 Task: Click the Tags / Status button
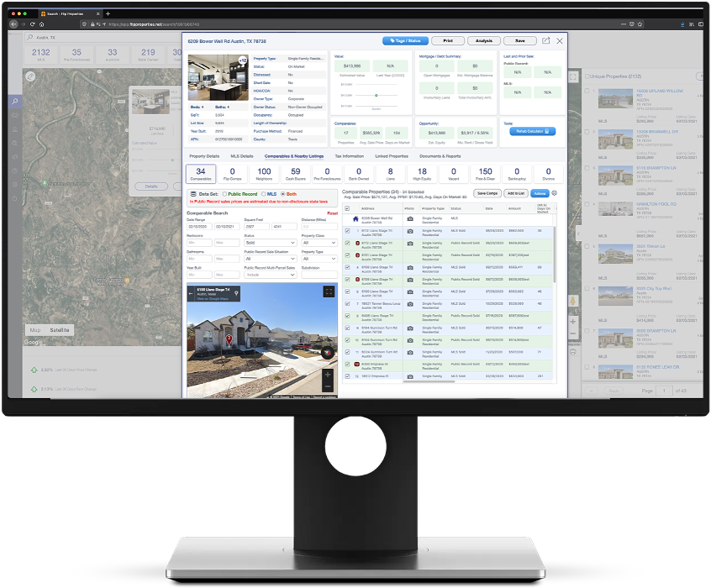pyautogui.click(x=405, y=41)
